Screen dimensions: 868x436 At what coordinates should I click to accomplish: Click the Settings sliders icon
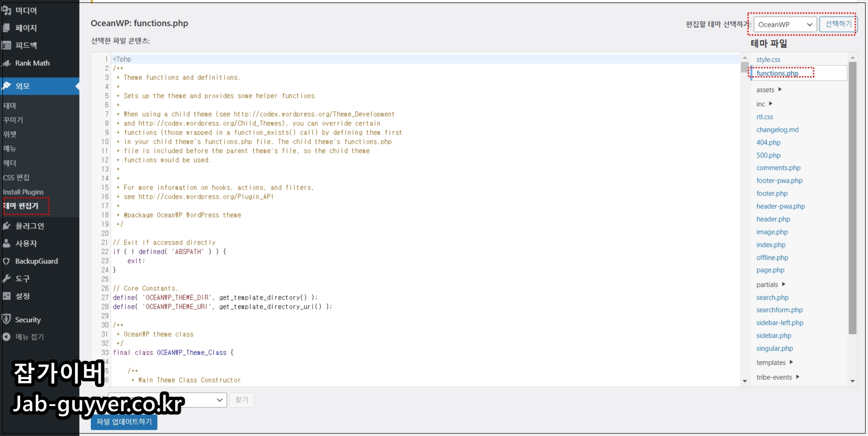point(6,296)
